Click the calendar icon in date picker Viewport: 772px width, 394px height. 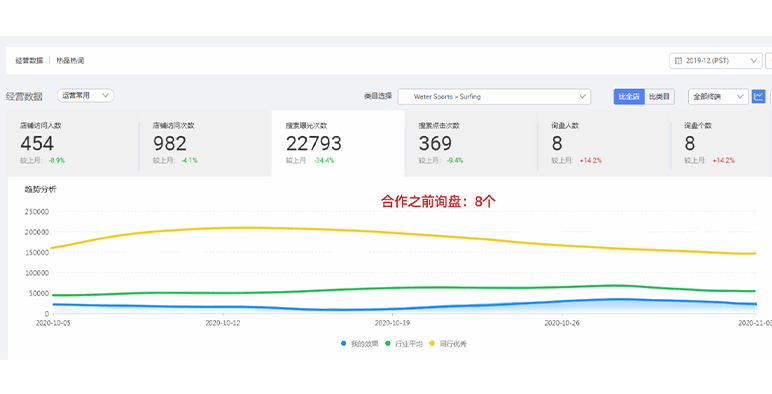678,61
